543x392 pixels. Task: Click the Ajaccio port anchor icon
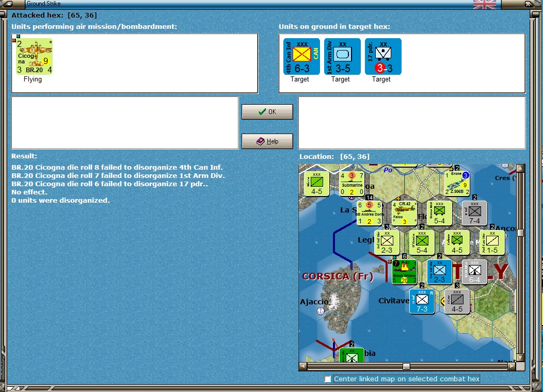point(321,311)
